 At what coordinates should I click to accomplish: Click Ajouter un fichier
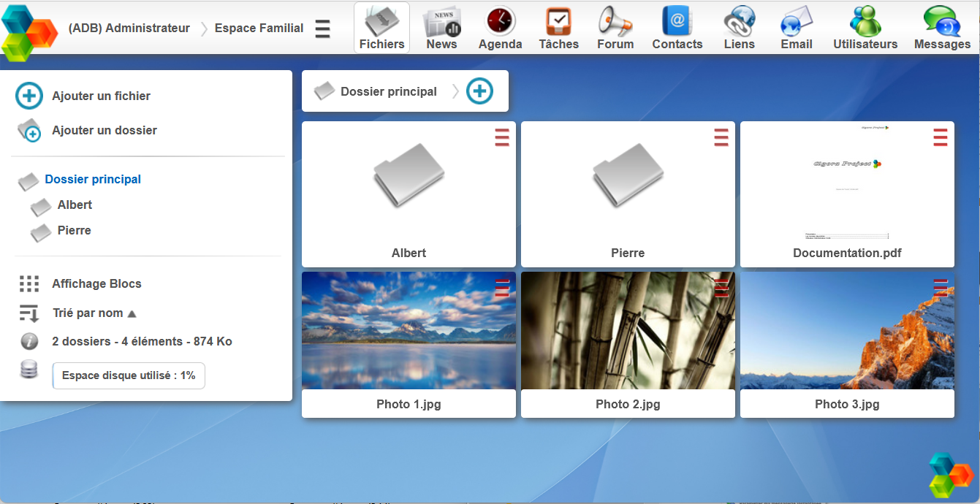coord(101,96)
